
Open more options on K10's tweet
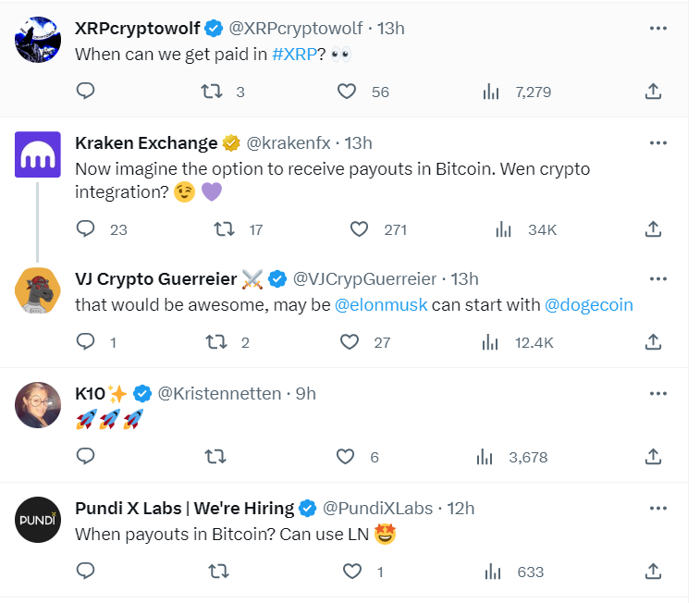point(658,394)
